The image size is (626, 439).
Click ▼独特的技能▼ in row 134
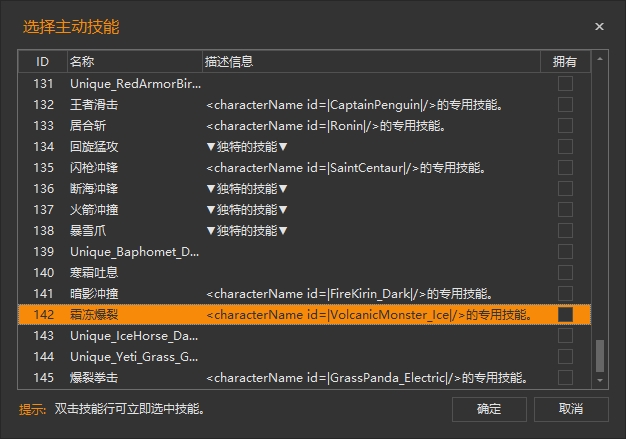(247, 147)
